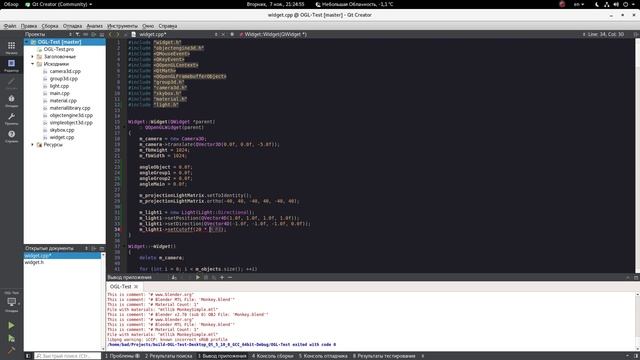The image size is (640, 360).
Task: Close the Projects side panel
Action: click(102, 35)
